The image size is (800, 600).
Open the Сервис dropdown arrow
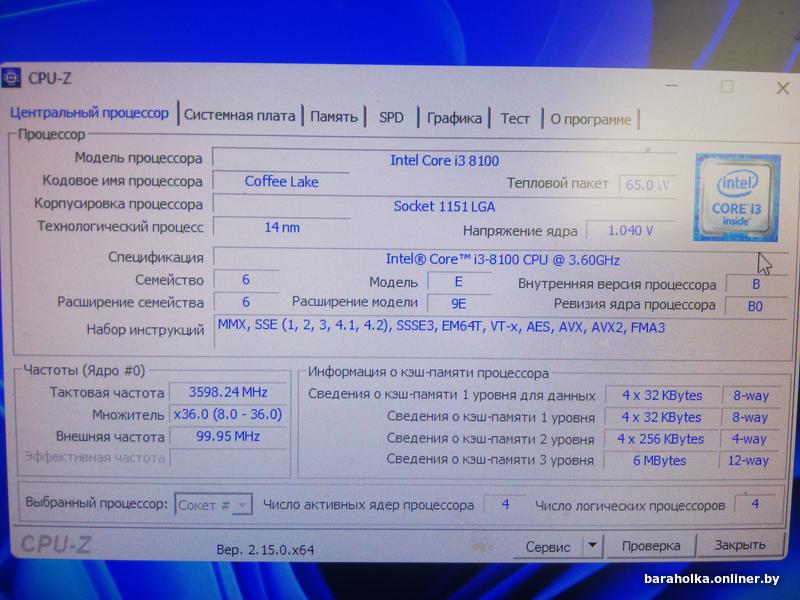click(x=592, y=545)
